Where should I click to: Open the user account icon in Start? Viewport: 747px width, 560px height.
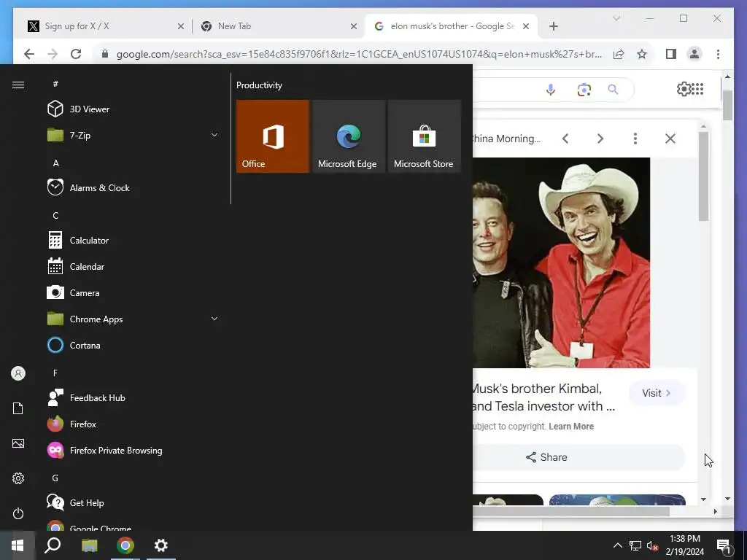point(18,373)
